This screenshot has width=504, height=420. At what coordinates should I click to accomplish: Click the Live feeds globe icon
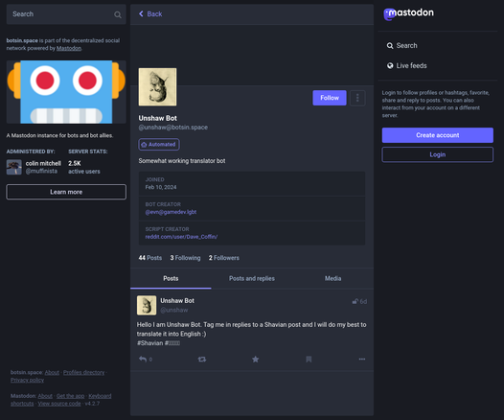click(x=390, y=65)
